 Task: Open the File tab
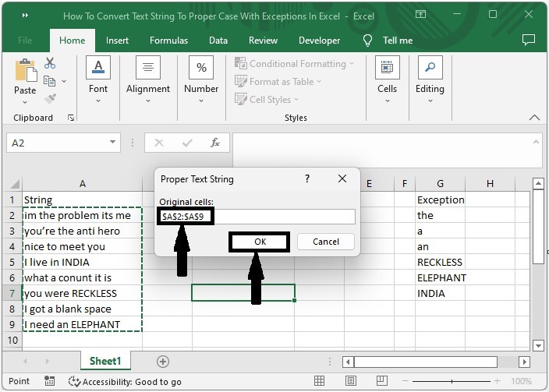(x=25, y=41)
